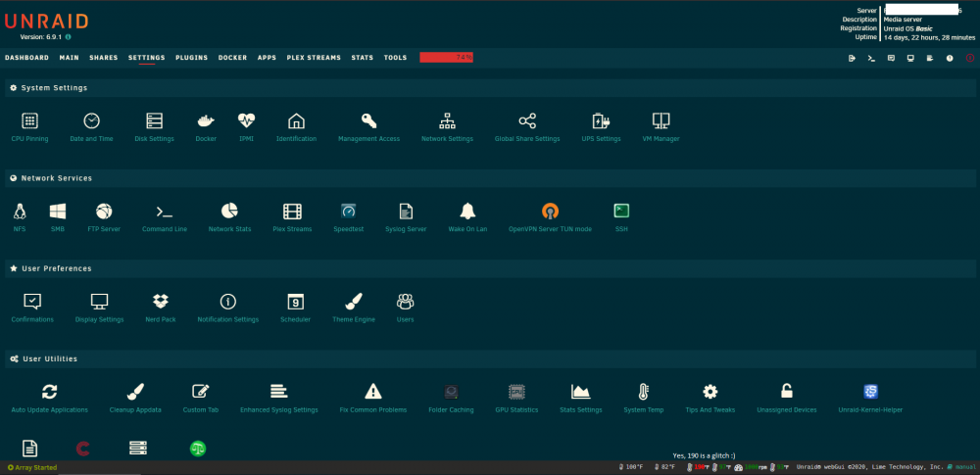Open the green scales utility icon
980x475 pixels.
pos(198,449)
